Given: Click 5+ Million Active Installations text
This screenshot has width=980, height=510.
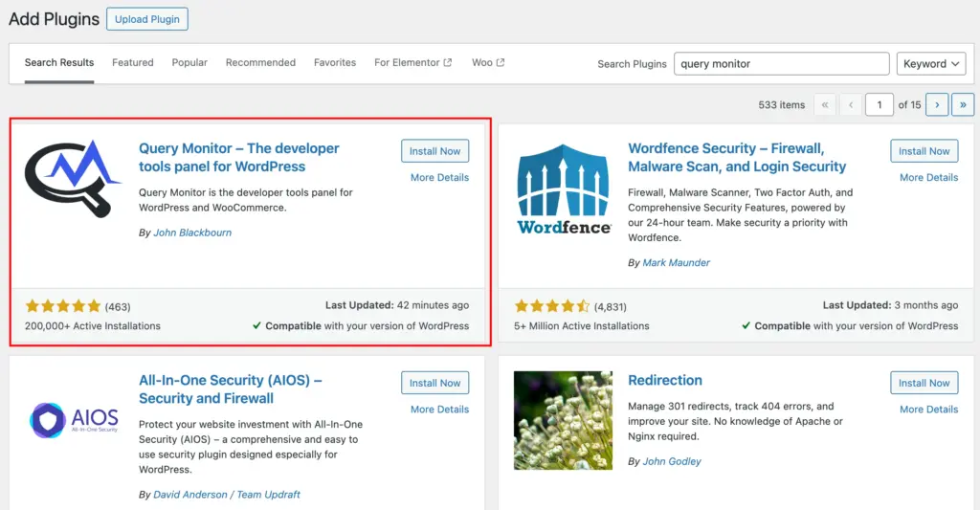Looking at the screenshot, I should click(x=582, y=325).
